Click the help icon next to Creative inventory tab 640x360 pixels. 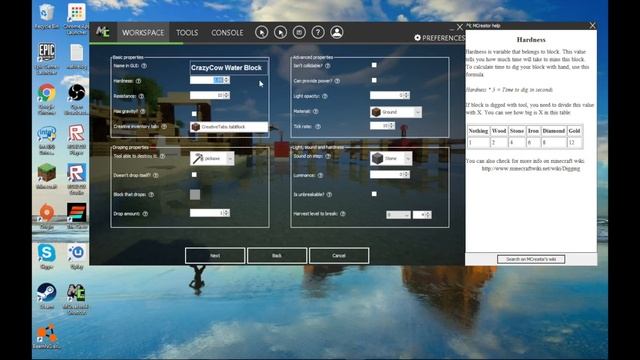tap(164, 127)
